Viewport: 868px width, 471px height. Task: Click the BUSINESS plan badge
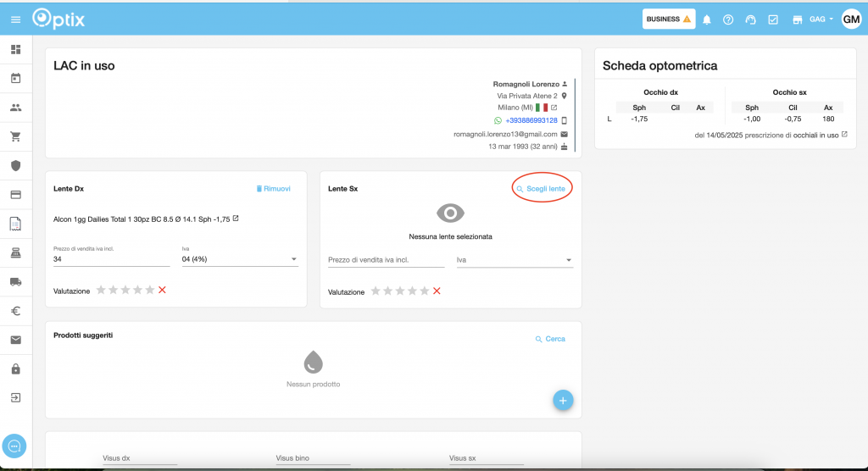click(669, 19)
